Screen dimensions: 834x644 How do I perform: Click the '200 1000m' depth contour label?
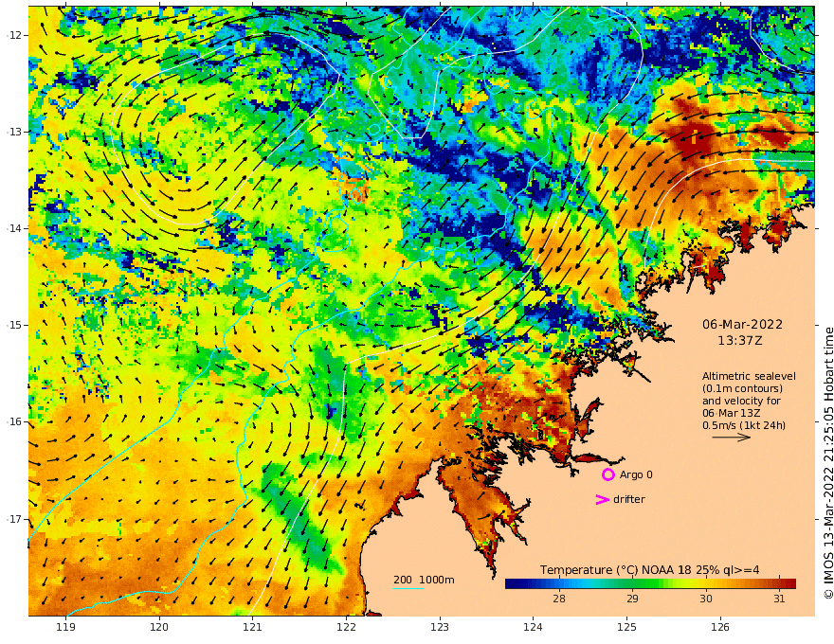tap(424, 580)
